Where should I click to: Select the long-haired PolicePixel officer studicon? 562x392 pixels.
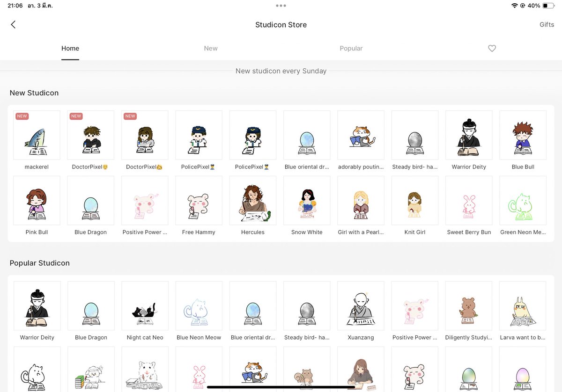[253, 135]
